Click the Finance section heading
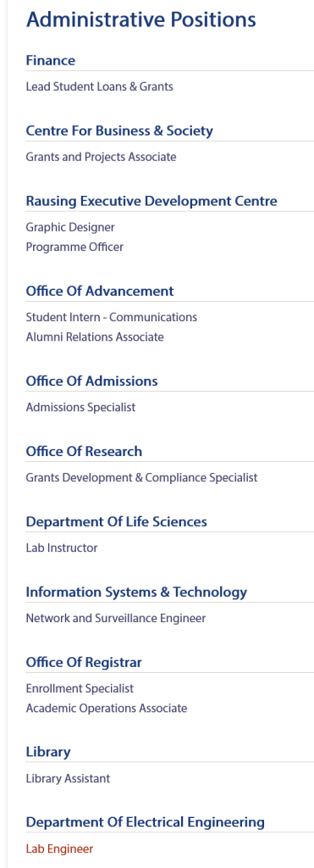The width and height of the screenshot is (314, 868). tap(50, 60)
